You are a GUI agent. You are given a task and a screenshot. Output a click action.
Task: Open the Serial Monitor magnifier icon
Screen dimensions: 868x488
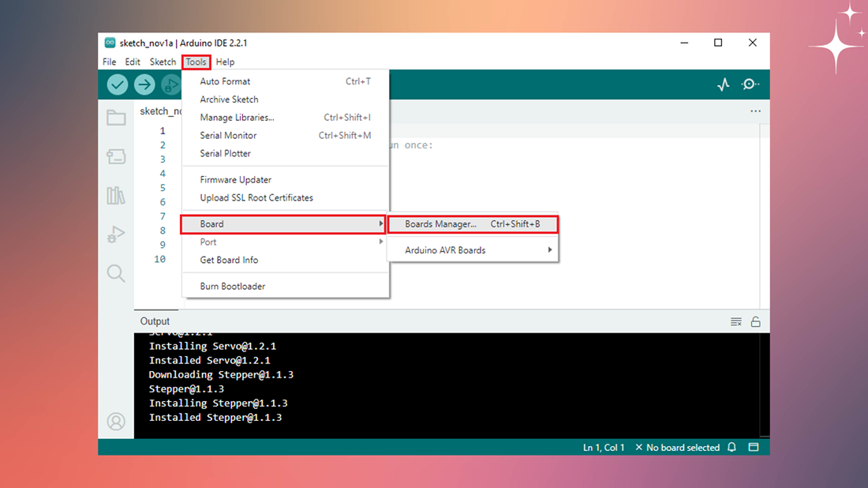[750, 84]
